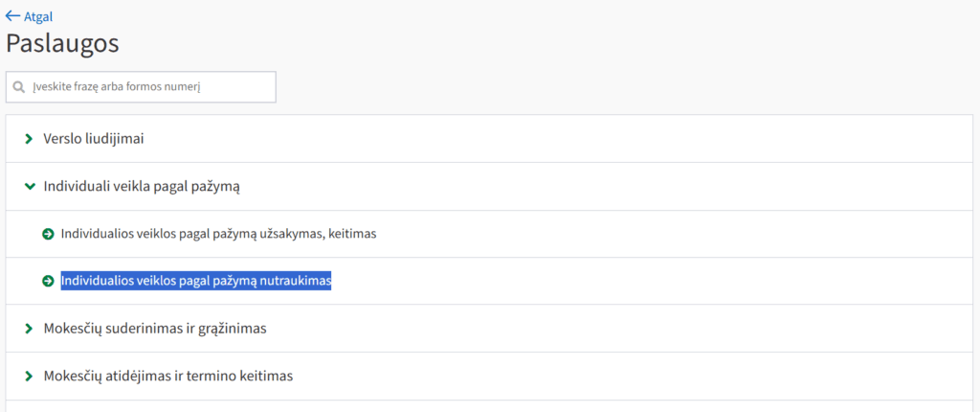
Task: Click green arrow icon beside nutraukimas item
Action: pyautogui.click(x=48, y=281)
